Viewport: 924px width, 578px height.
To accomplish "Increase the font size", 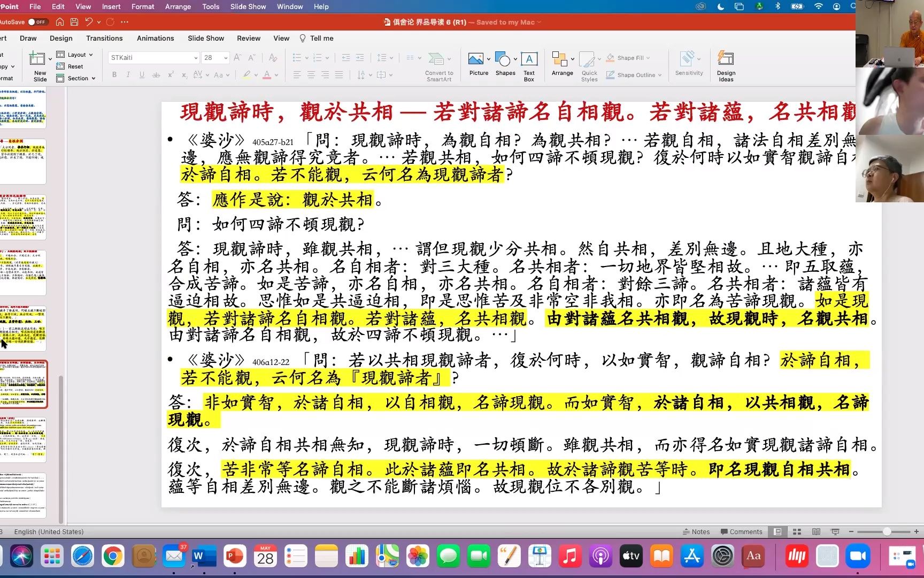I will (x=237, y=57).
